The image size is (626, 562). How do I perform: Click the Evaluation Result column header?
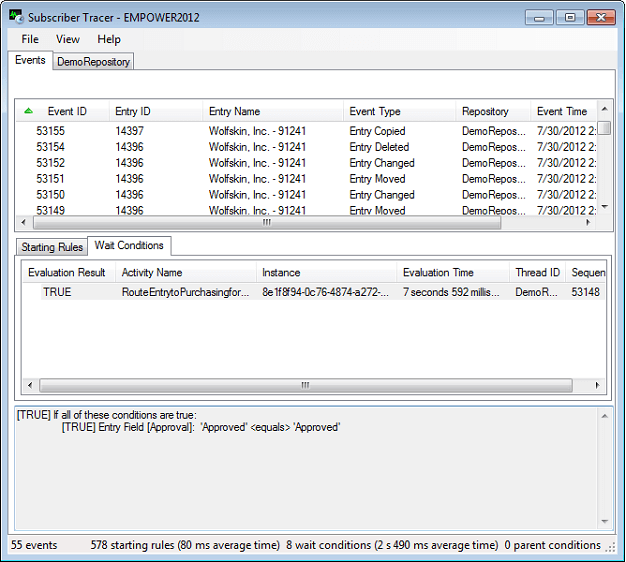(x=69, y=273)
